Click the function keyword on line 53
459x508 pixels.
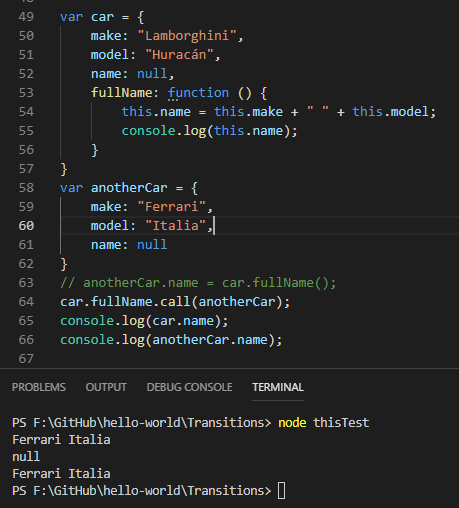point(198,93)
